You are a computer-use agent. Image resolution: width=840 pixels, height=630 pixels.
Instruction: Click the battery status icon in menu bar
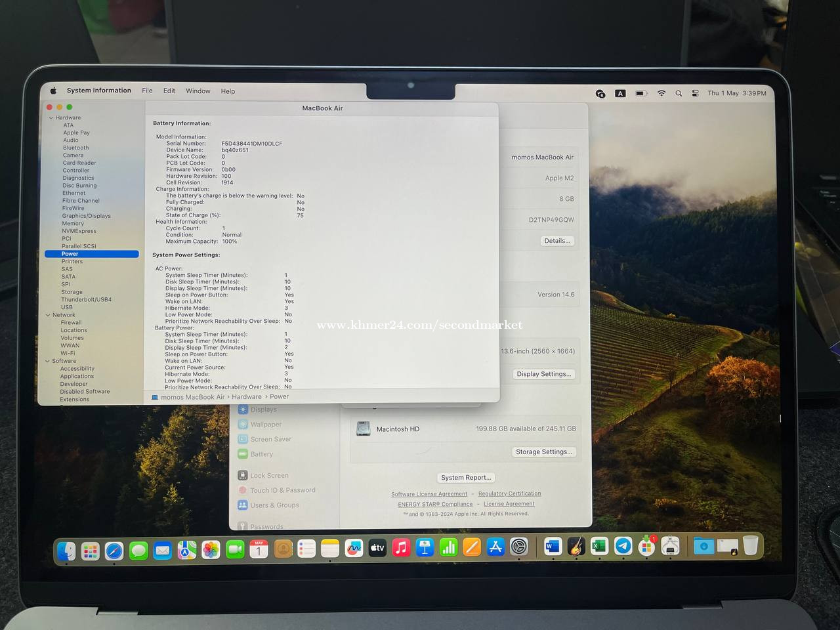click(x=642, y=93)
